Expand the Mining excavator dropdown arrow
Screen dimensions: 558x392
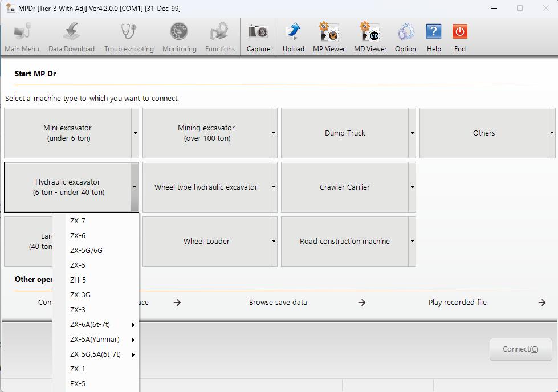pyautogui.click(x=274, y=133)
